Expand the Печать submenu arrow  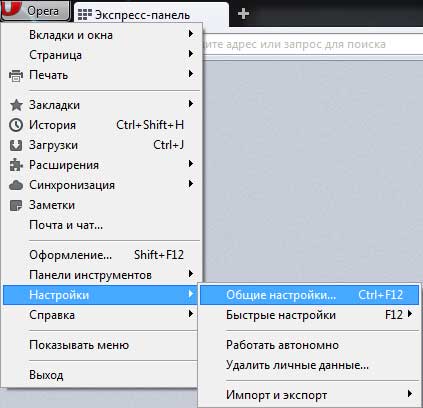pos(191,74)
